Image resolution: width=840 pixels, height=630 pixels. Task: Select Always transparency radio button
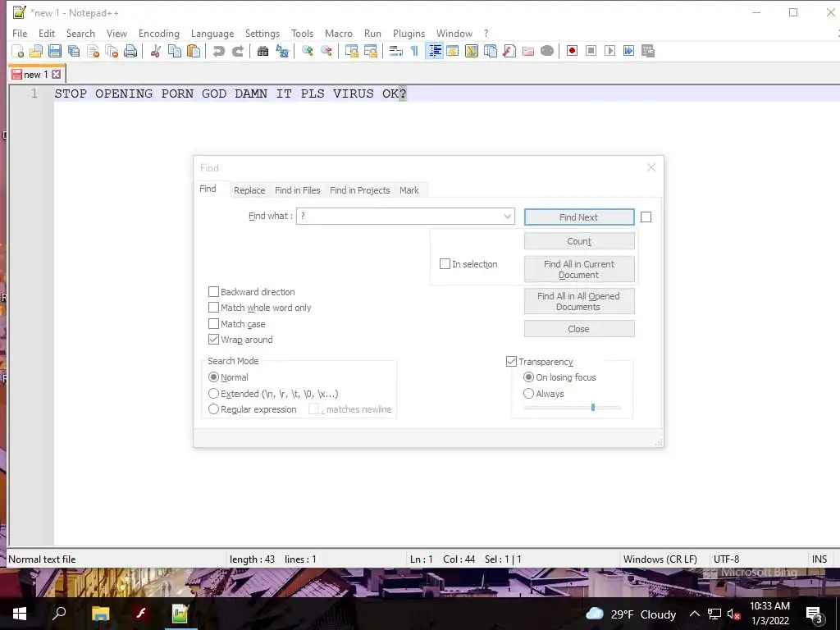528,393
